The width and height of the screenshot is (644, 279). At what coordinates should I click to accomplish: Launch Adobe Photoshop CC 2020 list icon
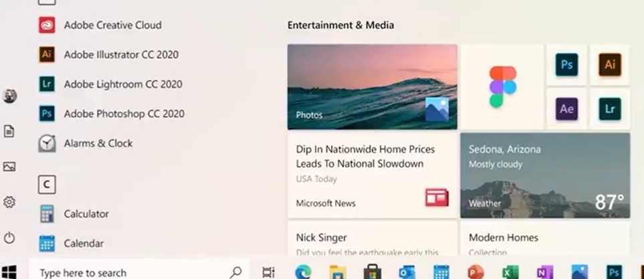coord(47,114)
